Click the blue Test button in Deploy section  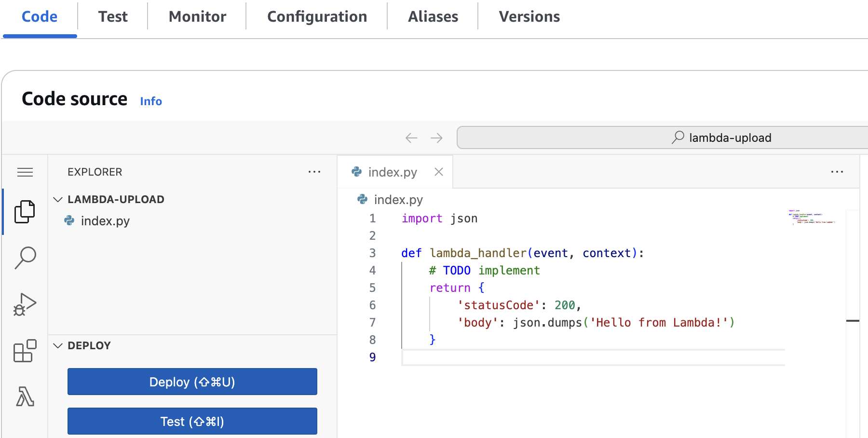tap(192, 421)
